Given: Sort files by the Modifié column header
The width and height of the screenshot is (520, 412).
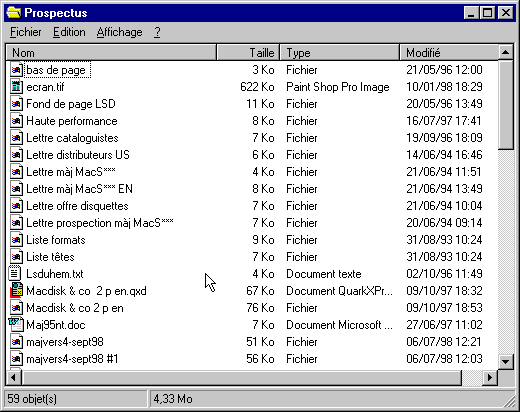Looking at the screenshot, I should tap(448, 53).
